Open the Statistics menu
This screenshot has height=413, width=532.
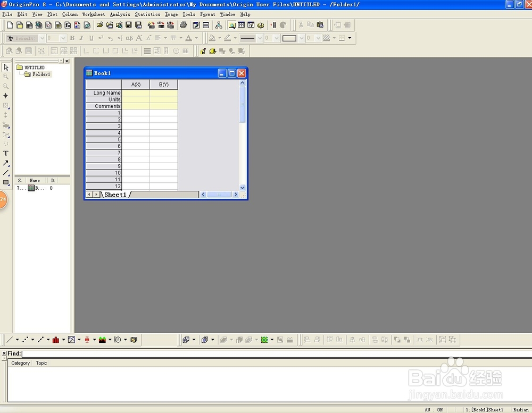(147, 14)
